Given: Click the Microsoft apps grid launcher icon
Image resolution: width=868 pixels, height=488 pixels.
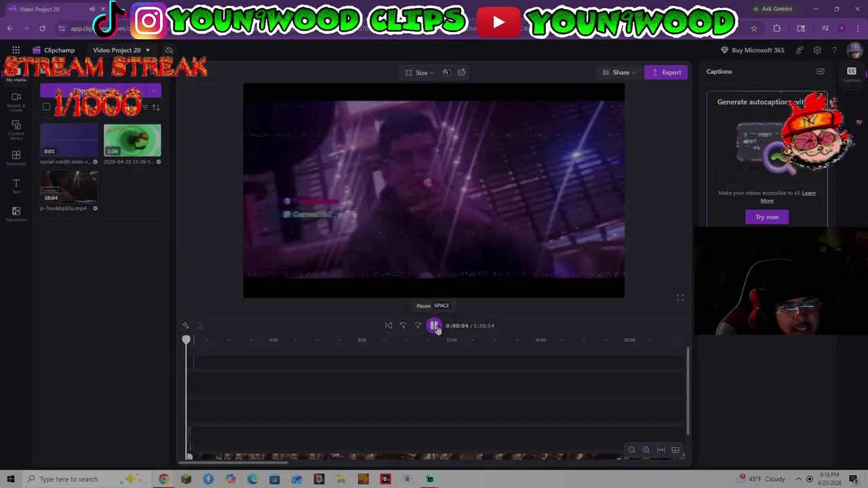Looking at the screenshot, I should click(16, 50).
